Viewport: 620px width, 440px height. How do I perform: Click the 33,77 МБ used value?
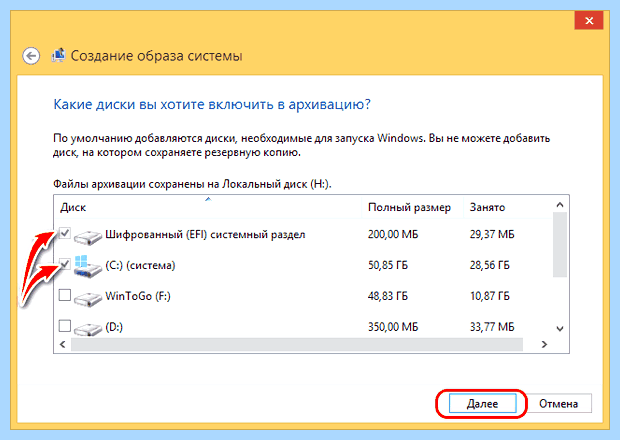coord(492,327)
